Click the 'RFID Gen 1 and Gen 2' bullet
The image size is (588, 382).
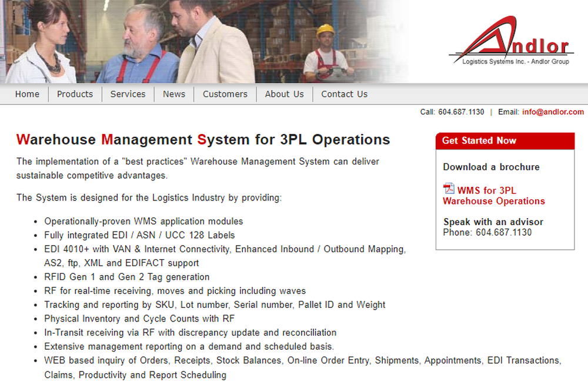pyautogui.click(x=127, y=277)
